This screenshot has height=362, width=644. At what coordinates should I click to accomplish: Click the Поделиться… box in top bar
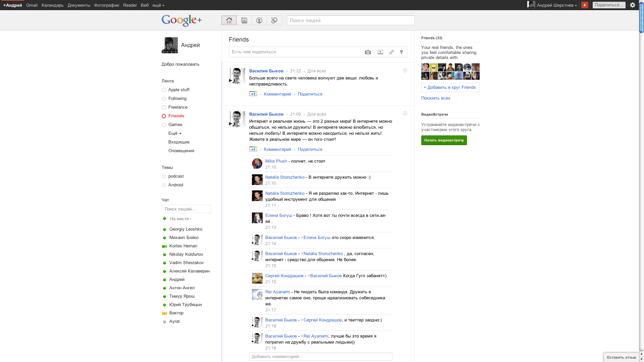point(609,5)
